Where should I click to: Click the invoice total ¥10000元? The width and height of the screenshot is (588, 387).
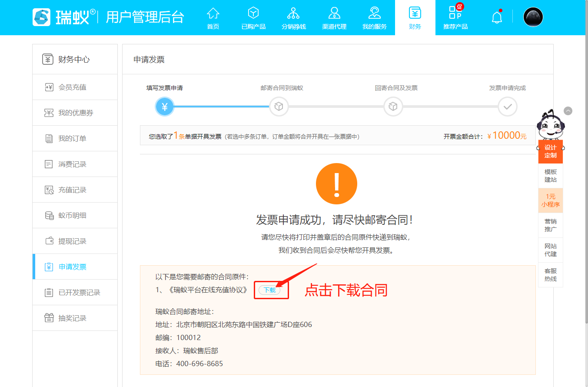point(507,136)
